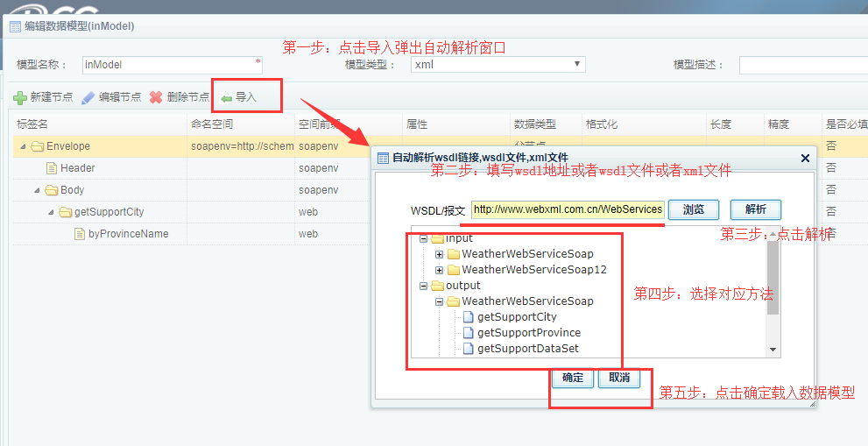Click the 确定 confirm button
Image resolution: width=868 pixels, height=446 pixels.
pos(573,378)
